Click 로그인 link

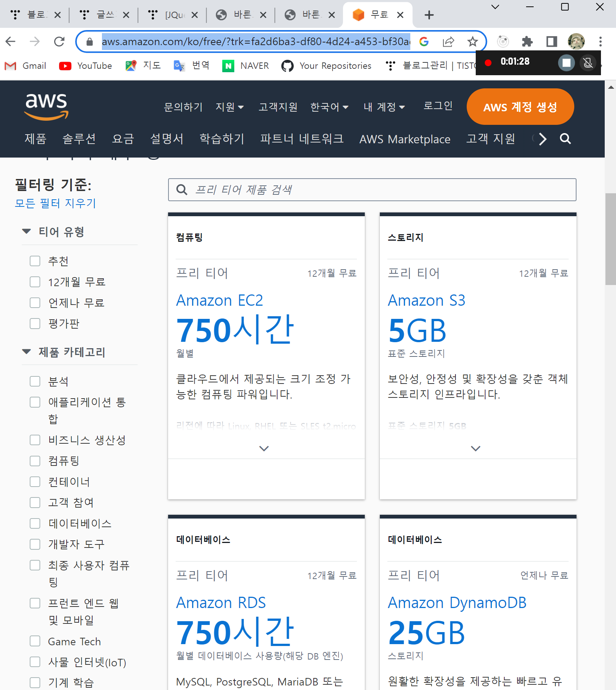[x=438, y=106]
